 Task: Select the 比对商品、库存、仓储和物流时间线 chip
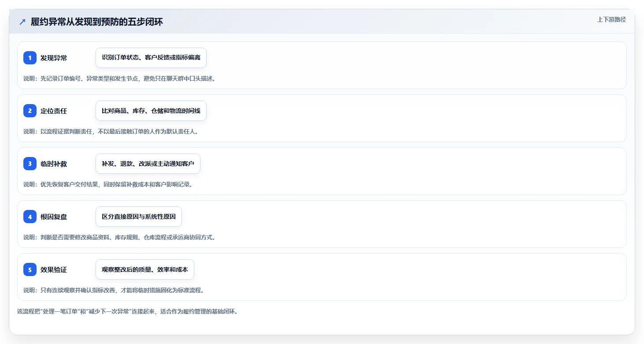[151, 111]
